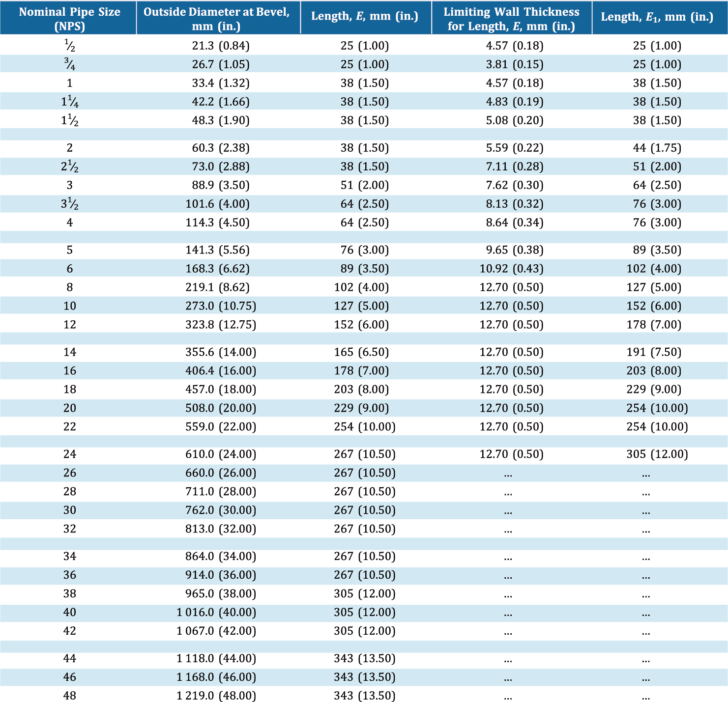Screen dimensions: 728x702
Task: Click the 559.0 (22.00) cell
Action: click(221, 427)
